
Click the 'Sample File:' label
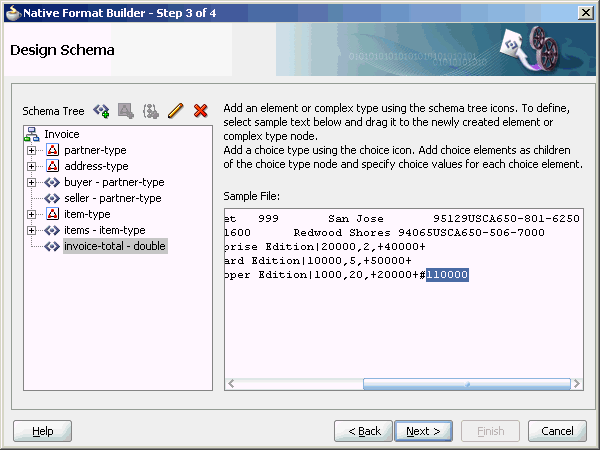point(251,196)
